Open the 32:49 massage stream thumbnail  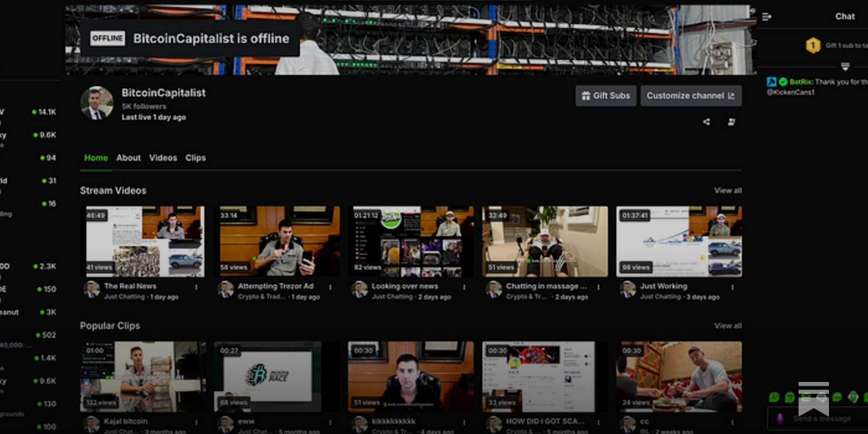pos(545,241)
